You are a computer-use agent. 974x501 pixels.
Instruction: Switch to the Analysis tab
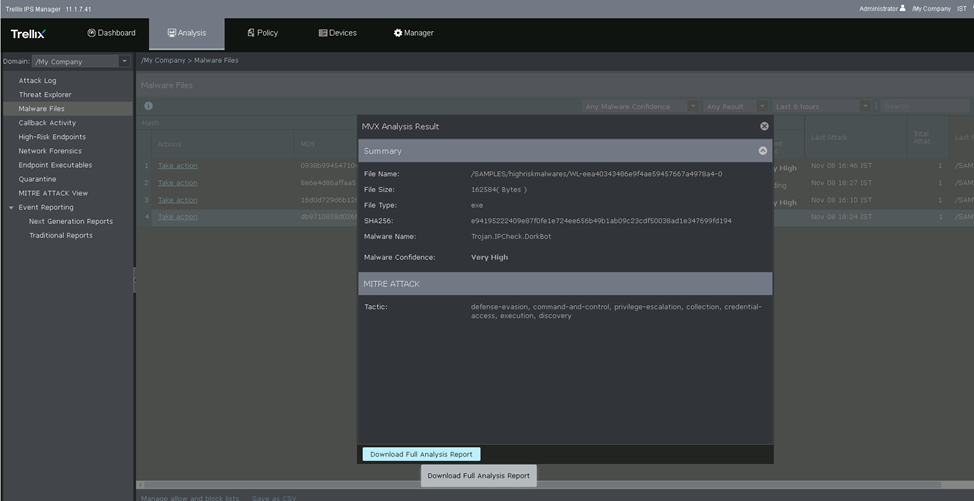coord(186,33)
